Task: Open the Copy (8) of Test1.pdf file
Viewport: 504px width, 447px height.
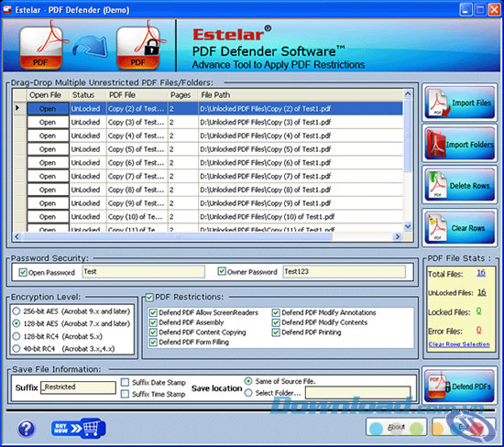Action: (x=48, y=190)
